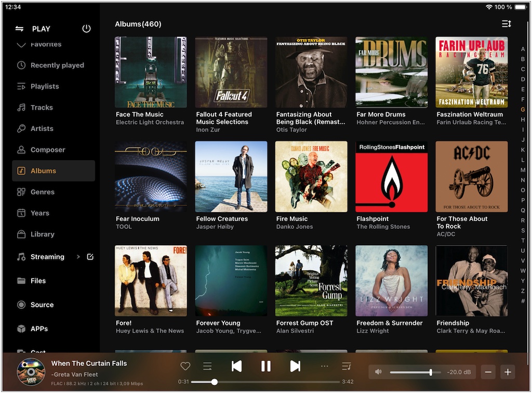Select Composer in the sidebar

click(x=54, y=150)
